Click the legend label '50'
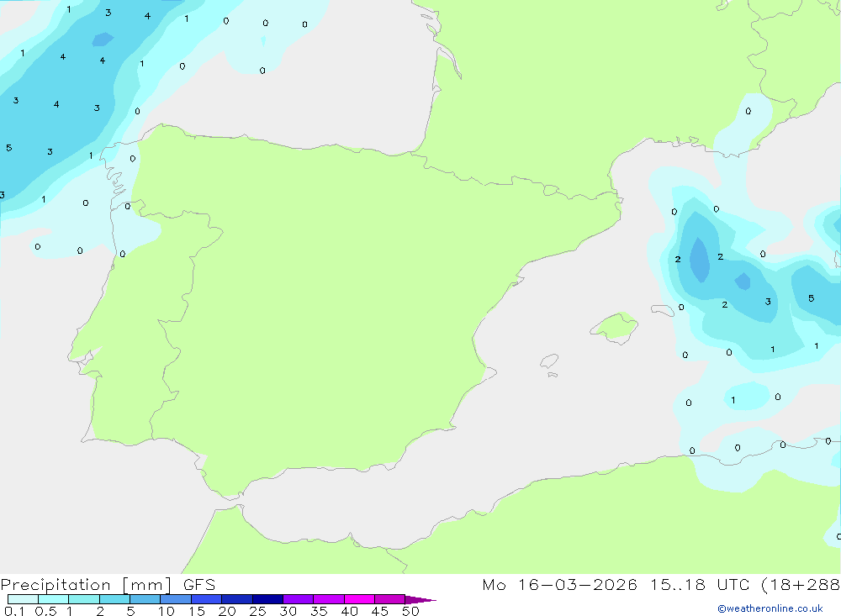Screen dimensions: 841x616 pyautogui.click(x=410, y=611)
